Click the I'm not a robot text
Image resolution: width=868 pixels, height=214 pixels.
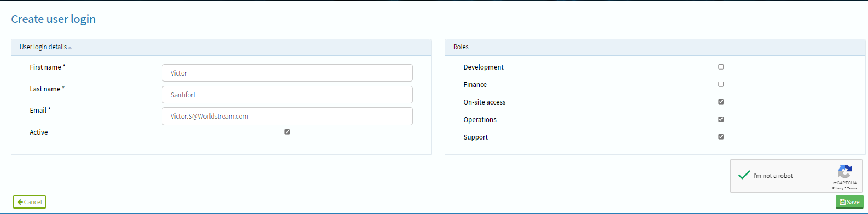(x=773, y=176)
